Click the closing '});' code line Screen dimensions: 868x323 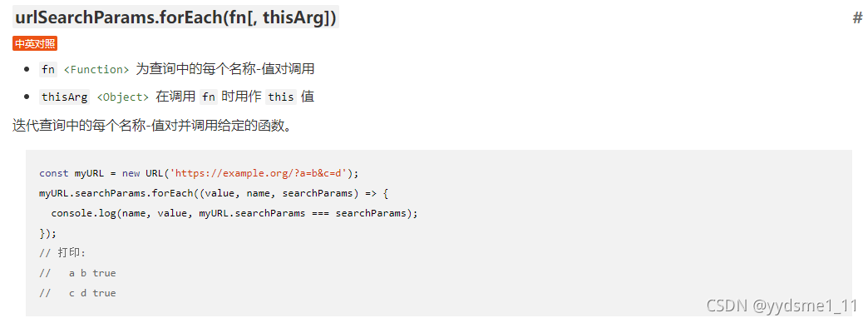[48, 233]
